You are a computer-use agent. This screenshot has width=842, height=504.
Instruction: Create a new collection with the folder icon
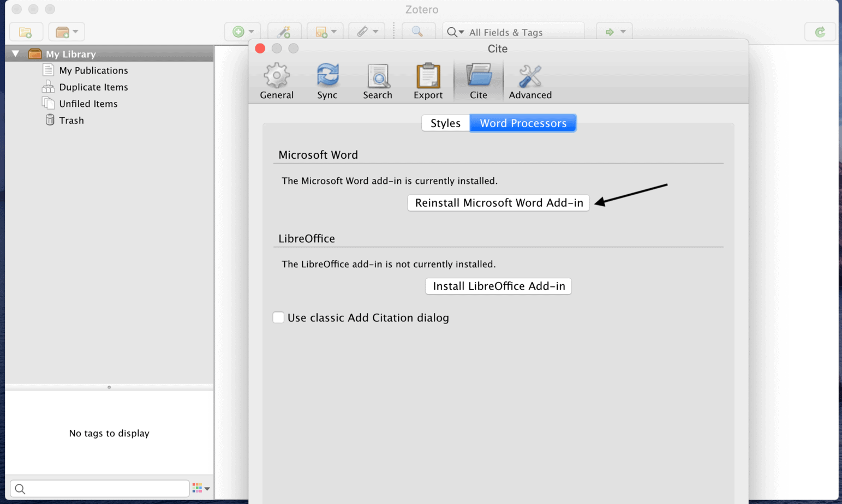(x=26, y=32)
